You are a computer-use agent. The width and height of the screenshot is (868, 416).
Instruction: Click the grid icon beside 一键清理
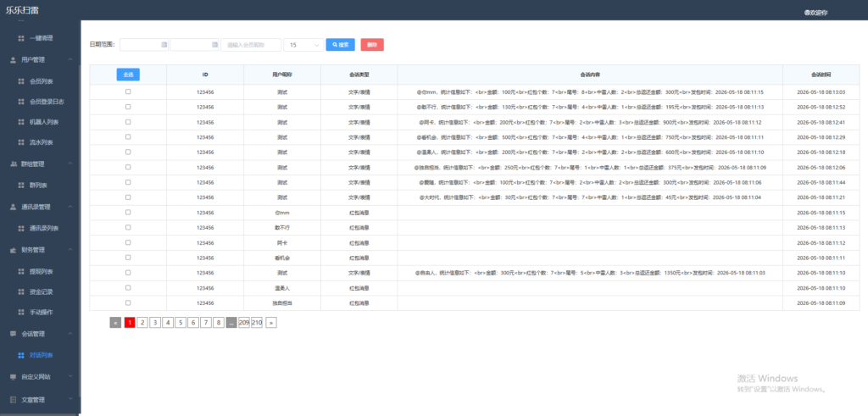click(21, 38)
